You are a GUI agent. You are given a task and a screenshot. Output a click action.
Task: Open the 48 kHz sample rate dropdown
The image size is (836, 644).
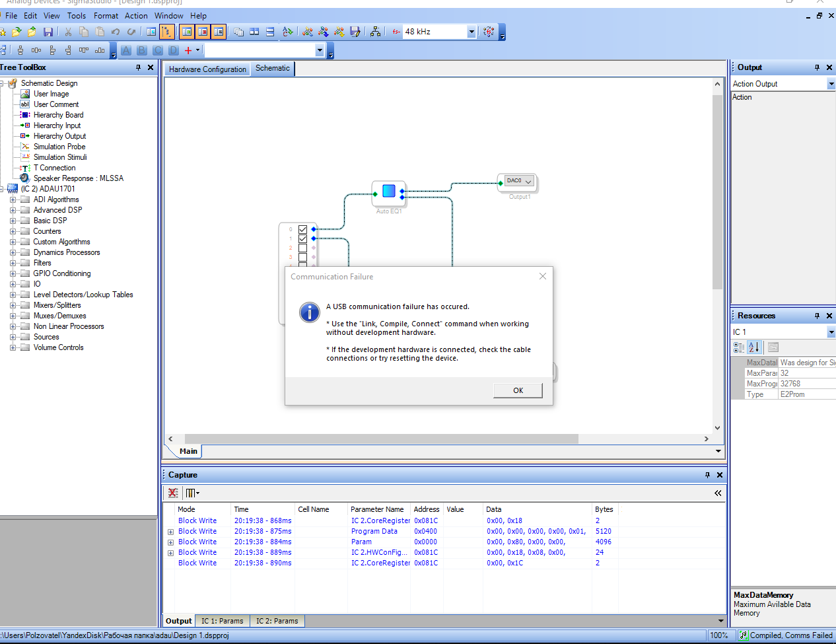tap(471, 32)
